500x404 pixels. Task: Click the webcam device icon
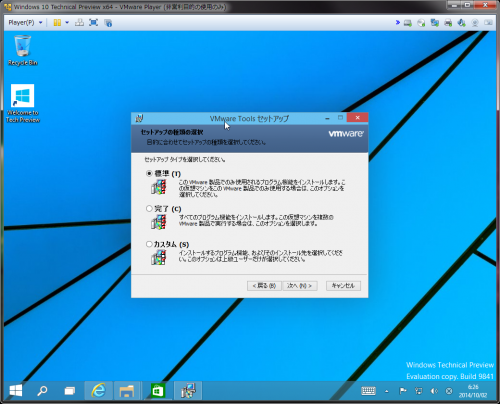[x=475, y=23]
